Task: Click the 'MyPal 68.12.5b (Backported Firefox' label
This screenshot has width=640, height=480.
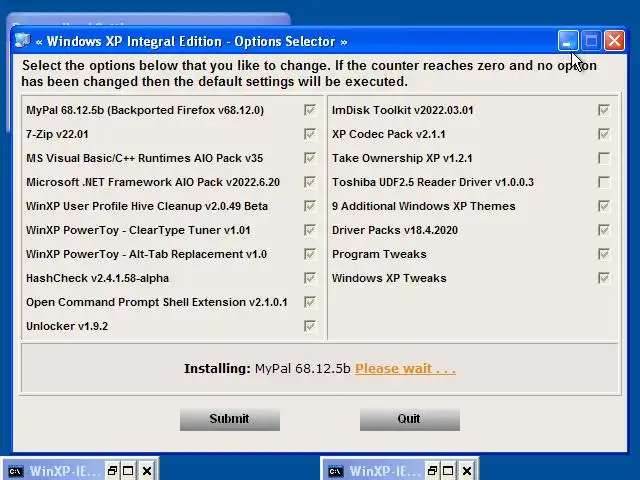Action: tap(145, 111)
